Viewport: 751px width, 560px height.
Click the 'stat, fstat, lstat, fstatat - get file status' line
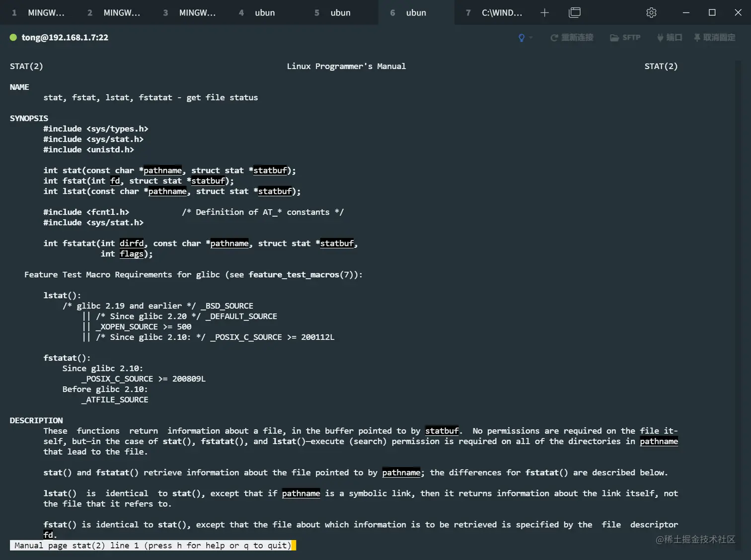pyautogui.click(x=150, y=97)
